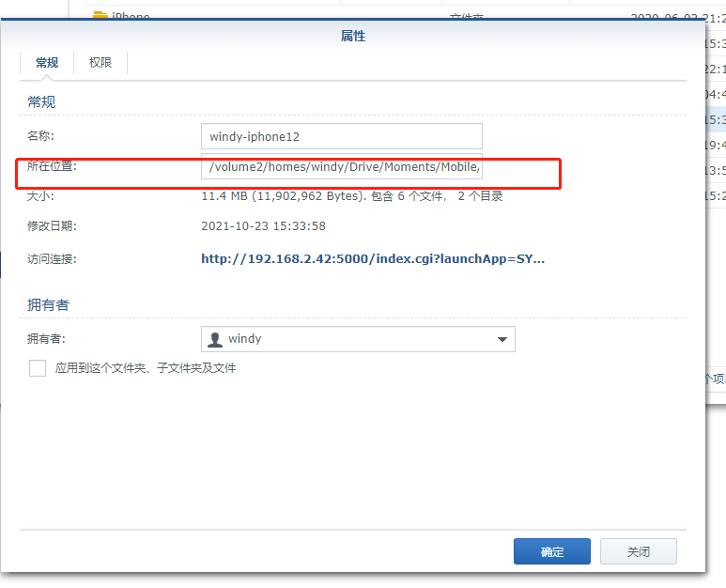Expand the owner dropdown arrow
This screenshot has width=726, height=588.
[502, 339]
